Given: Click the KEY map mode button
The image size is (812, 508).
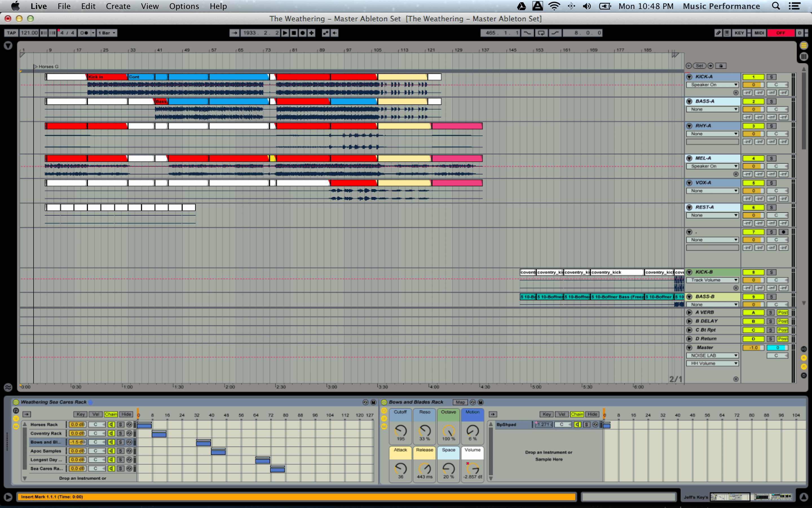Looking at the screenshot, I should pyautogui.click(x=739, y=32).
